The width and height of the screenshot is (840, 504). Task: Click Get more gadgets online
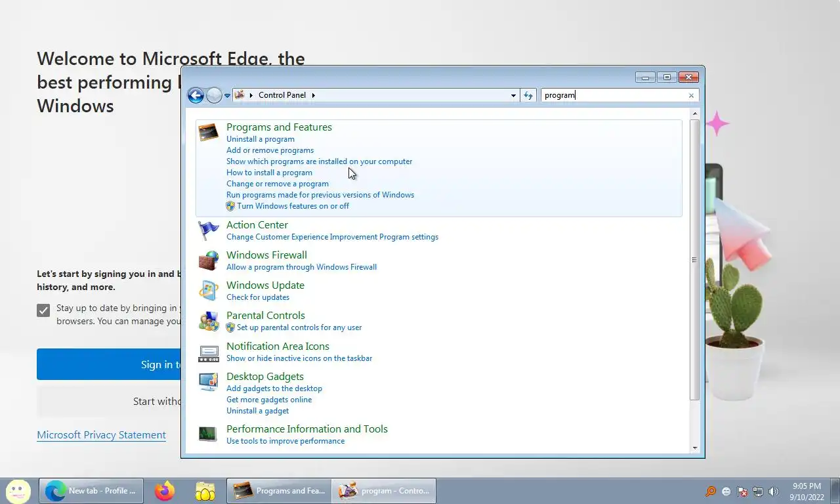[x=269, y=400]
